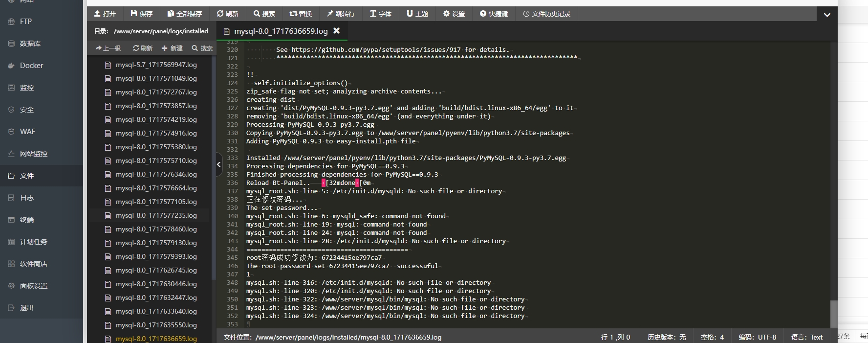The height and width of the screenshot is (343, 868).
Task: Click the 行 1 ,列 0 status entry
Action: click(615, 337)
